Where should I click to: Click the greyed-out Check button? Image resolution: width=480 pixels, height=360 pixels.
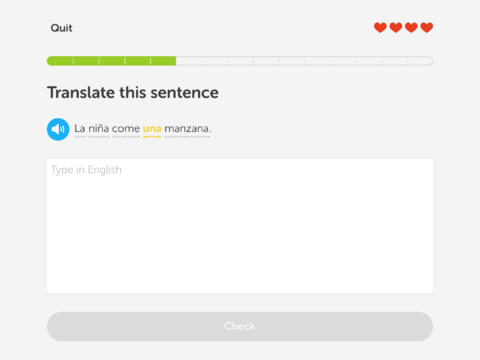point(240,326)
